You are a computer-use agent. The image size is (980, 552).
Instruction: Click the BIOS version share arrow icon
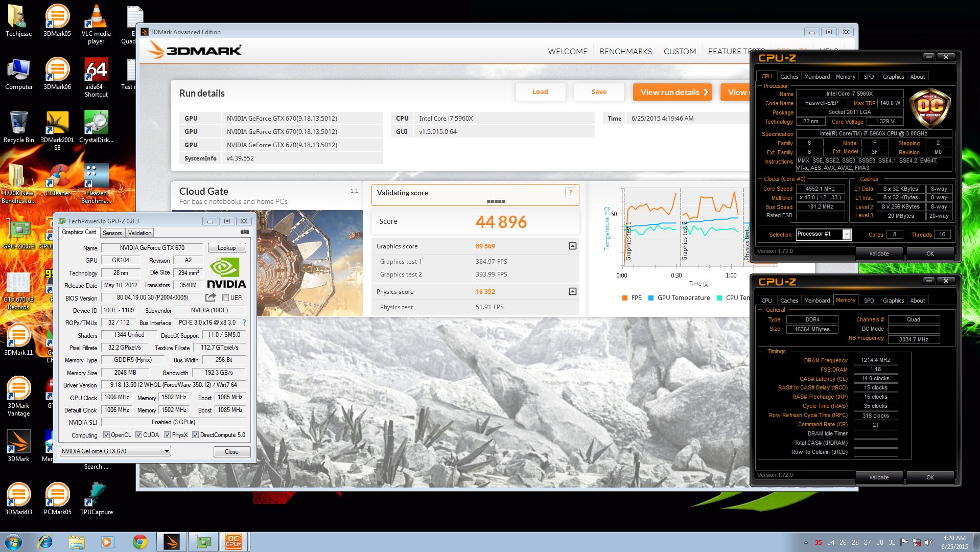pos(211,297)
